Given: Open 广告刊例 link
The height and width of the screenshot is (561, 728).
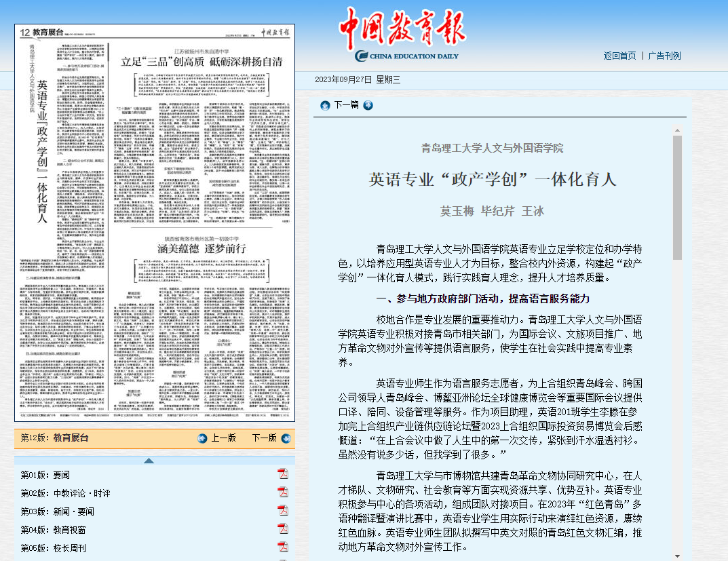Looking at the screenshot, I should [x=664, y=56].
